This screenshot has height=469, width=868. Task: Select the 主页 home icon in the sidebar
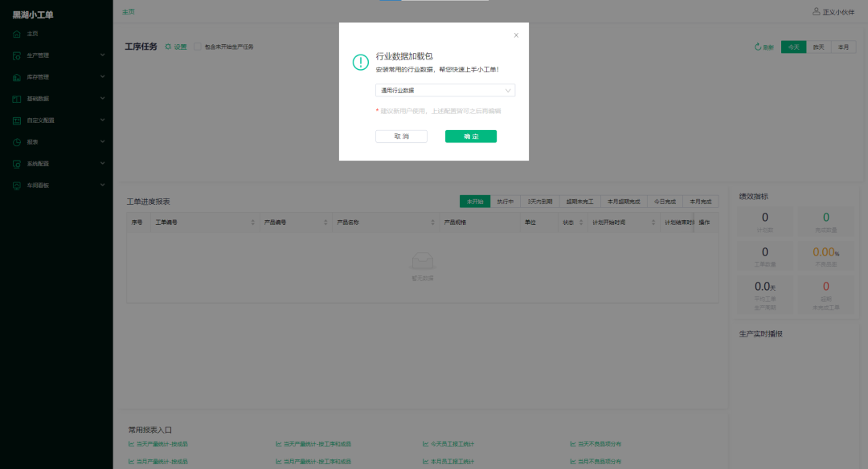[18, 34]
